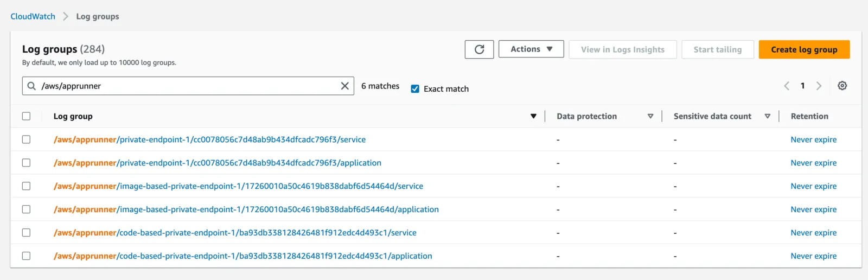Click Create log group button

point(804,49)
